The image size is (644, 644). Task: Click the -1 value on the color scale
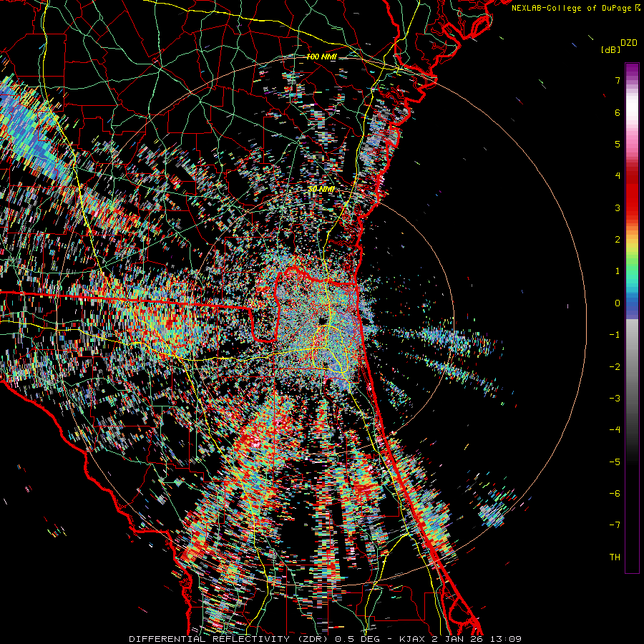(615, 335)
